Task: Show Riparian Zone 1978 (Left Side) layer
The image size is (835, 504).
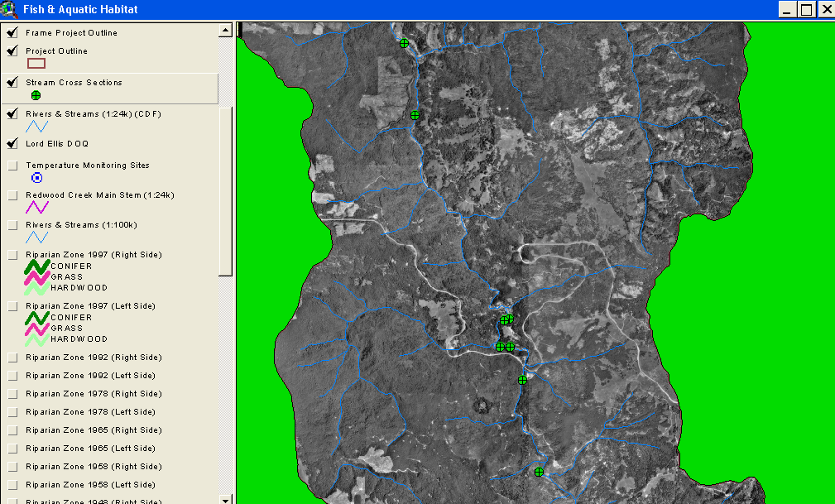Action: coord(12,412)
